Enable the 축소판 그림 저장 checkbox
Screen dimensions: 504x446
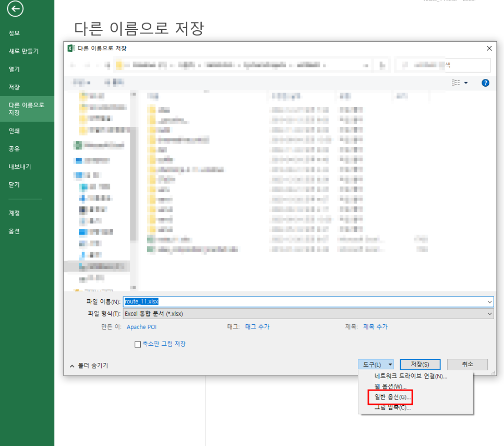tap(138, 344)
